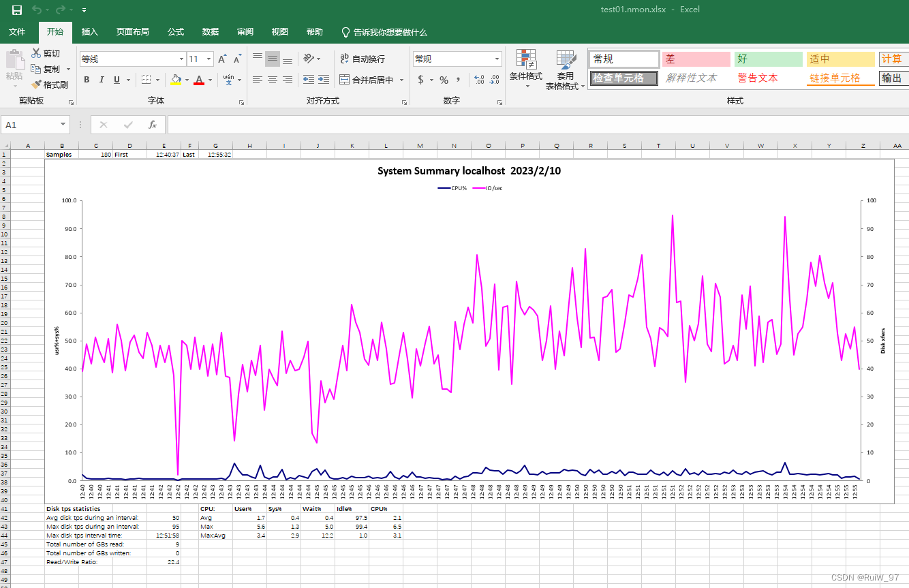Open the 文件 (File) tab
Image resolution: width=909 pixels, height=588 pixels.
[x=17, y=32]
